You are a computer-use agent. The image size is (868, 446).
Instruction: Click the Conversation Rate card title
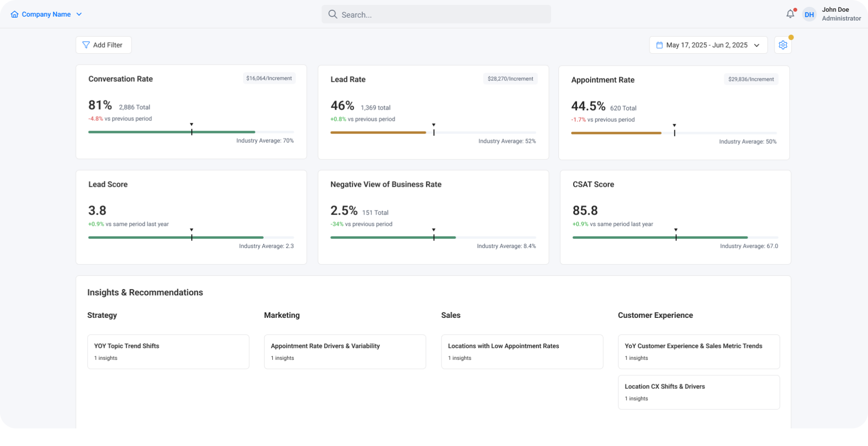(121, 79)
